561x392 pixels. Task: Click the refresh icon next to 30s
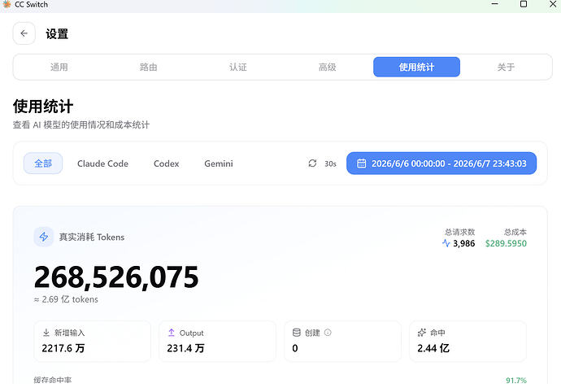pos(312,163)
